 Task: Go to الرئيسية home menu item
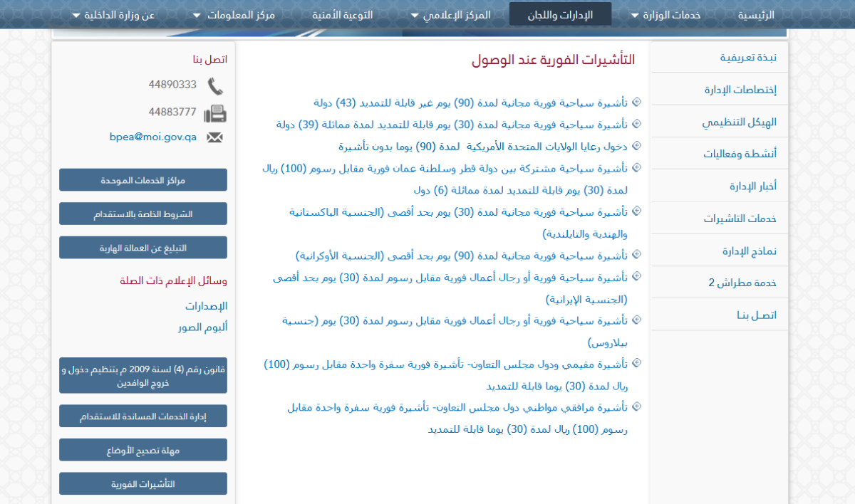point(756,15)
